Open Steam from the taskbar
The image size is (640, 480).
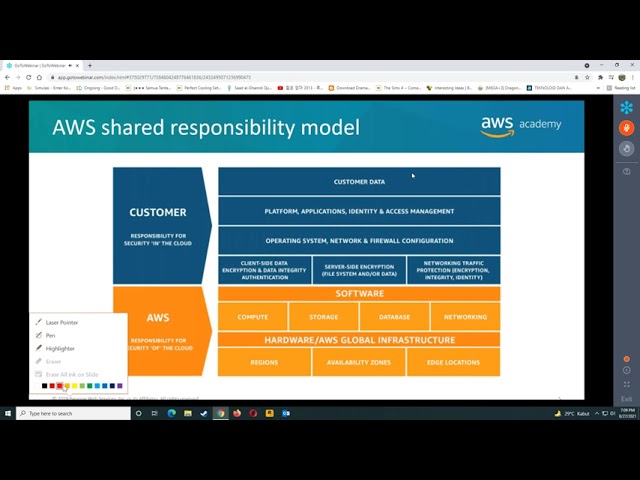[204, 413]
